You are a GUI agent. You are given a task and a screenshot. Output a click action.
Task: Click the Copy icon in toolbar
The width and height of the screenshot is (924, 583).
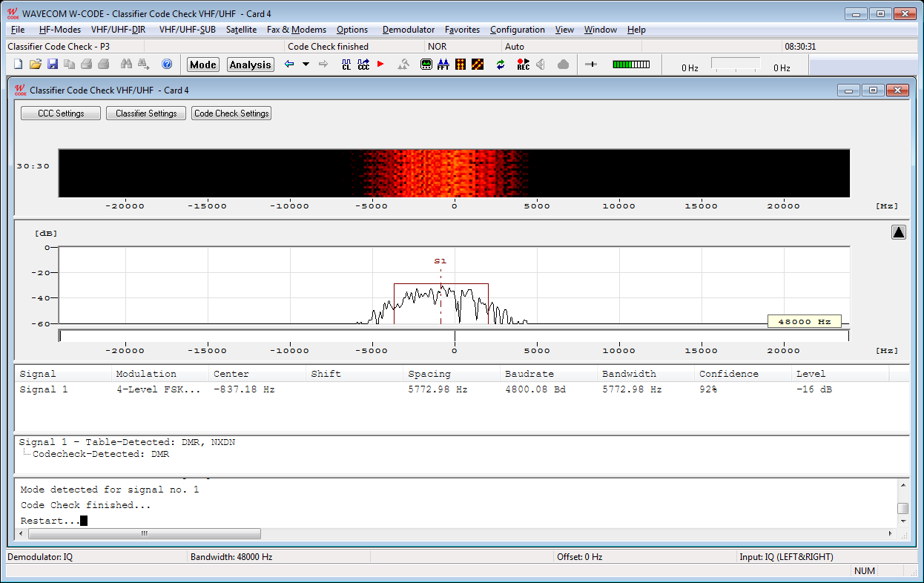(x=69, y=65)
